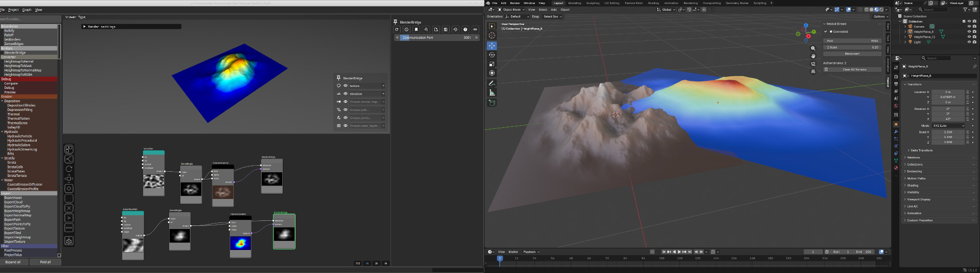
Task: Click the Z Scale slider field
Action: click(852, 47)
